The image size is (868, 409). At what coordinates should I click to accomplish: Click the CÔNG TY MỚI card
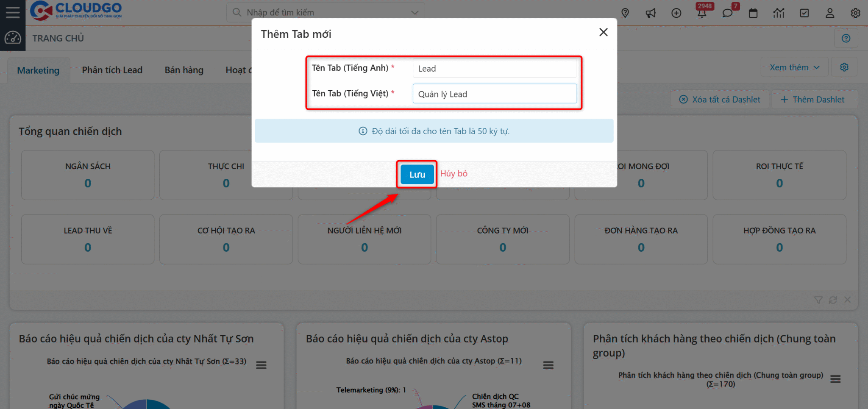pos(503,239)
